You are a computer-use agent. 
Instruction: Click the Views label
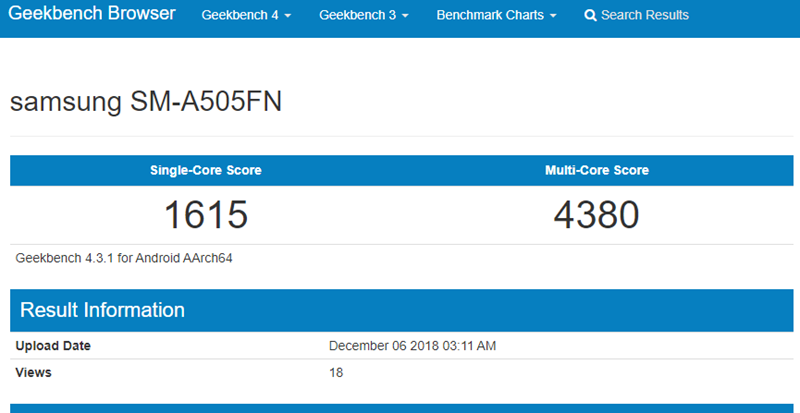point(34,373)
